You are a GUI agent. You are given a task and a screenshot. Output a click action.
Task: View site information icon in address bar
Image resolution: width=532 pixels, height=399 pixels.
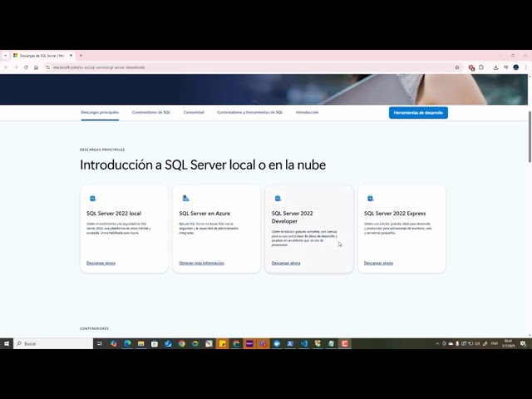coord(48,67)
